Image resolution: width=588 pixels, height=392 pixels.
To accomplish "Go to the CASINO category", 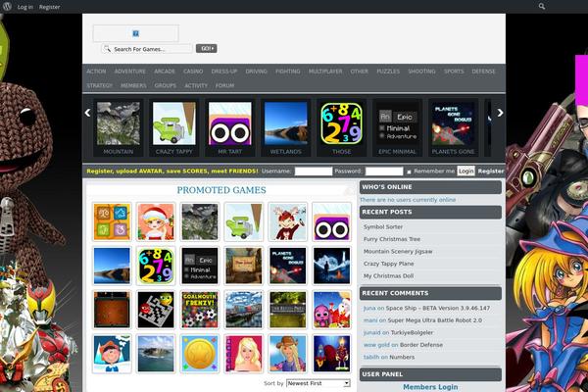I will click(x=193, y=72).
